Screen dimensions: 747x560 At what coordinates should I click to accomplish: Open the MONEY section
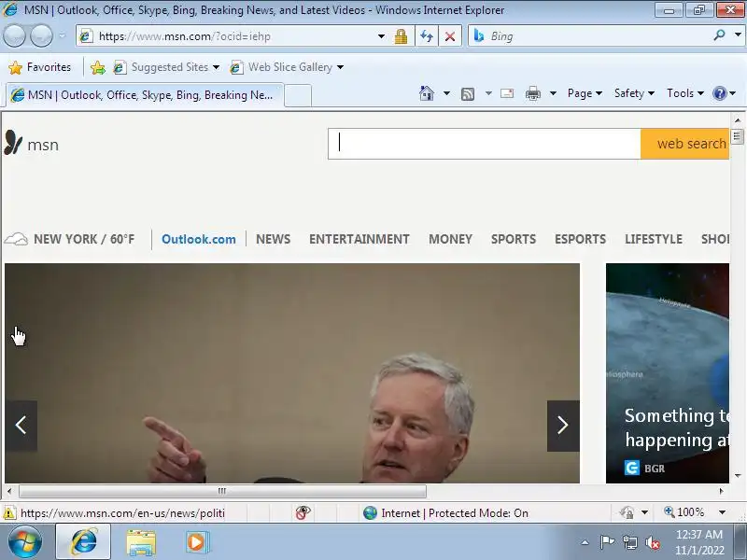(x=450, y=239)
